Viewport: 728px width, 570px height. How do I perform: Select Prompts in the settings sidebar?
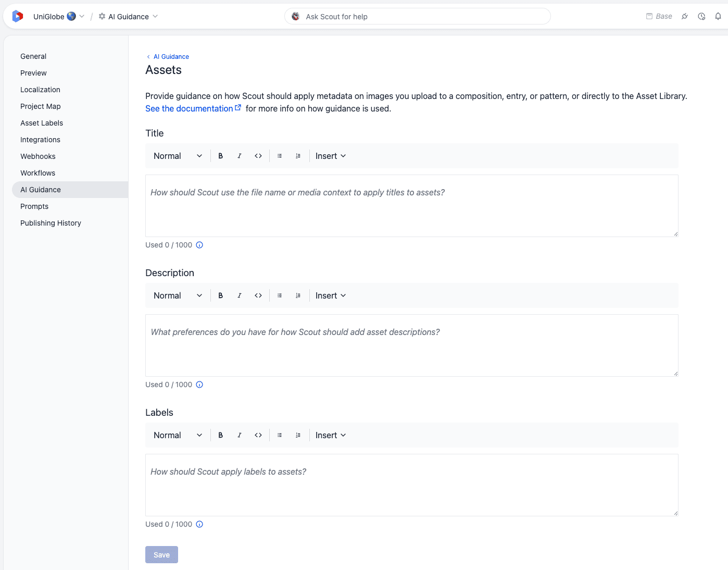pos(34,206)
